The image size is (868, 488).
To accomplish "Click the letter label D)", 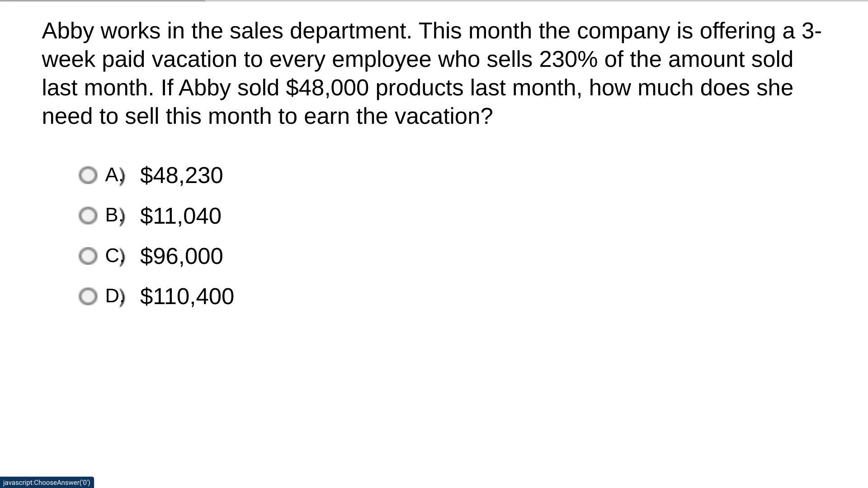I will coord(114,296).
